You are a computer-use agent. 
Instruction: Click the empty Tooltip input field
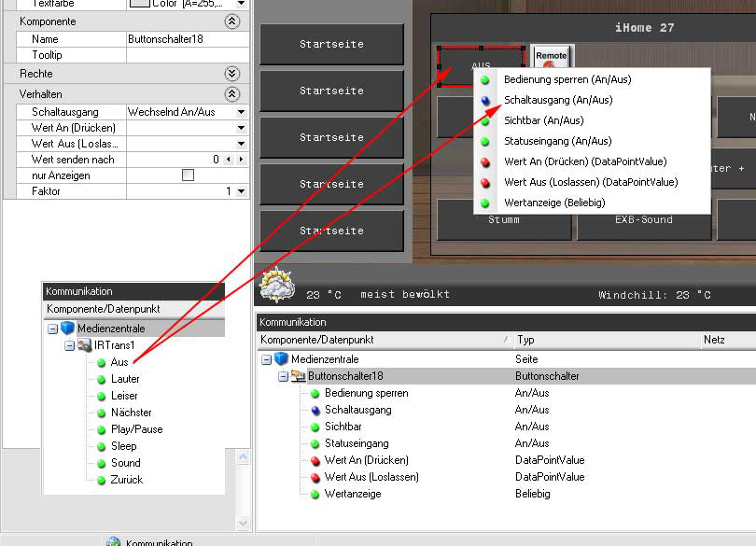tap(188, 55)
